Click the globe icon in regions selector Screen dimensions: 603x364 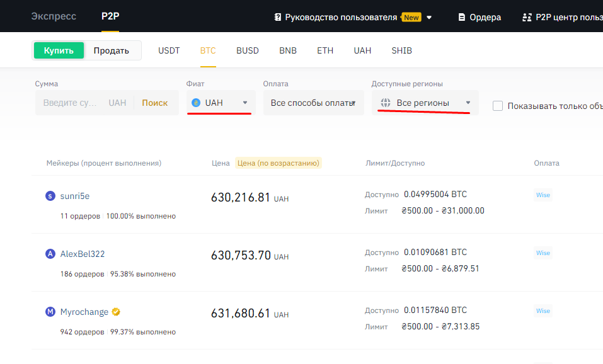coord(386,103)
